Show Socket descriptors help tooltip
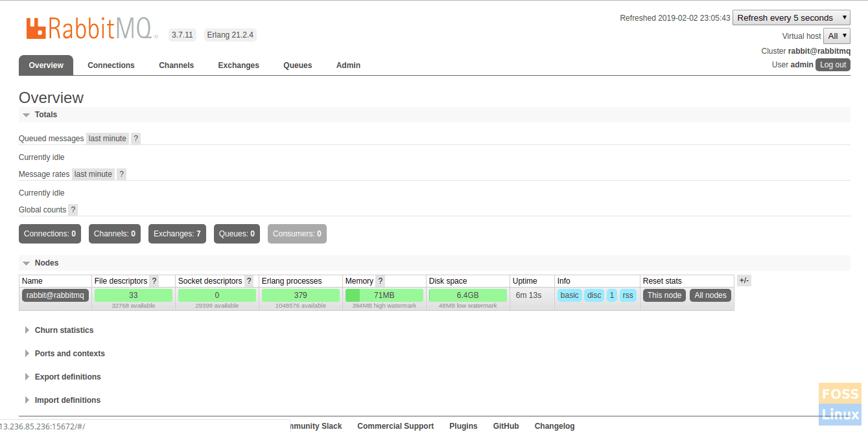Screen dimensions: 868x432 pos(249,281)
